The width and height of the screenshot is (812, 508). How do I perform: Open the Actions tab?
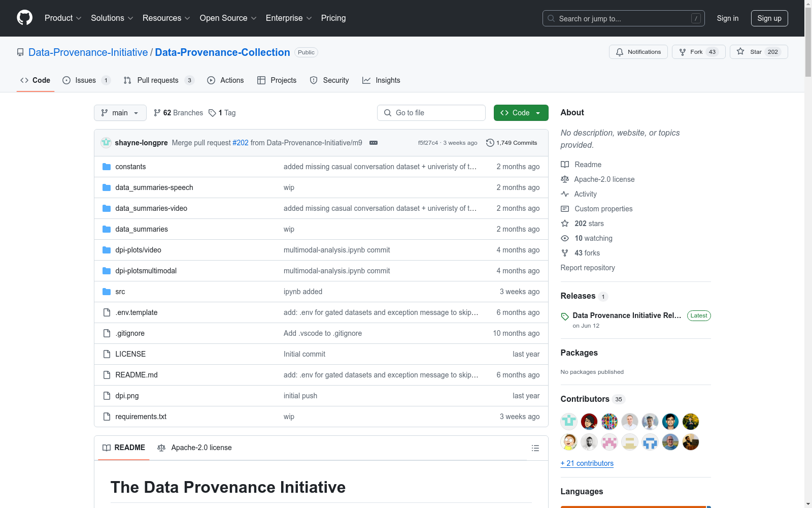pos(225,80)
